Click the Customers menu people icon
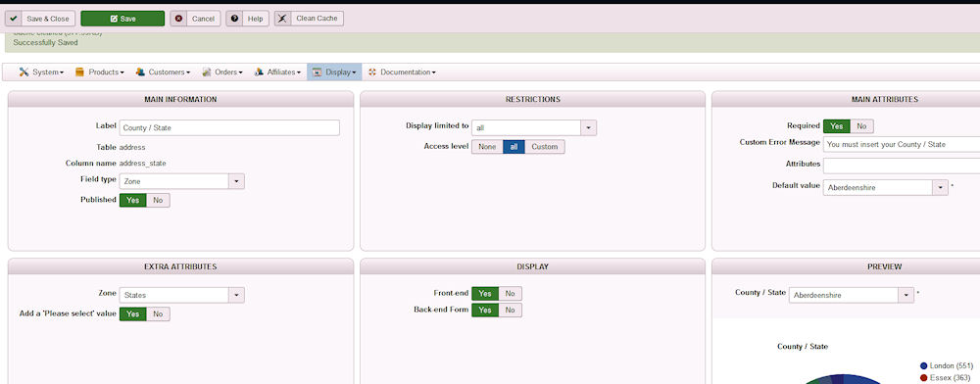This screenshot has height=384, width=980. tap(140, 72)
